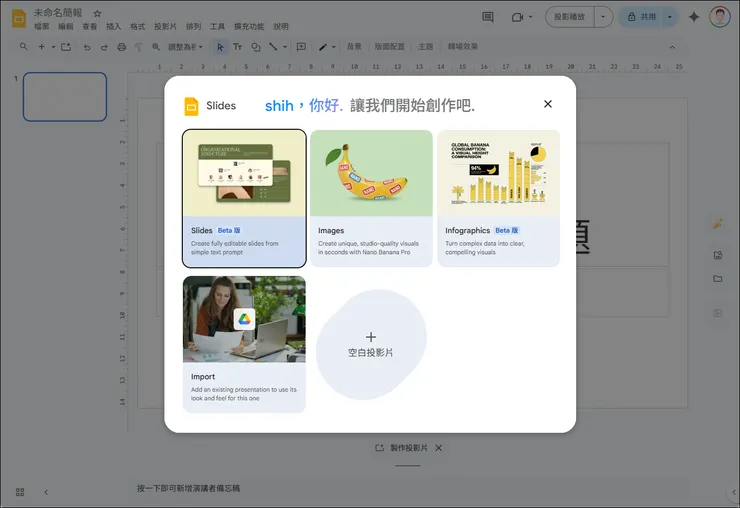Click the search menus magnifier icon
Image resolution: width=740 pixels, height=508 pixels.
coord(24,47)
